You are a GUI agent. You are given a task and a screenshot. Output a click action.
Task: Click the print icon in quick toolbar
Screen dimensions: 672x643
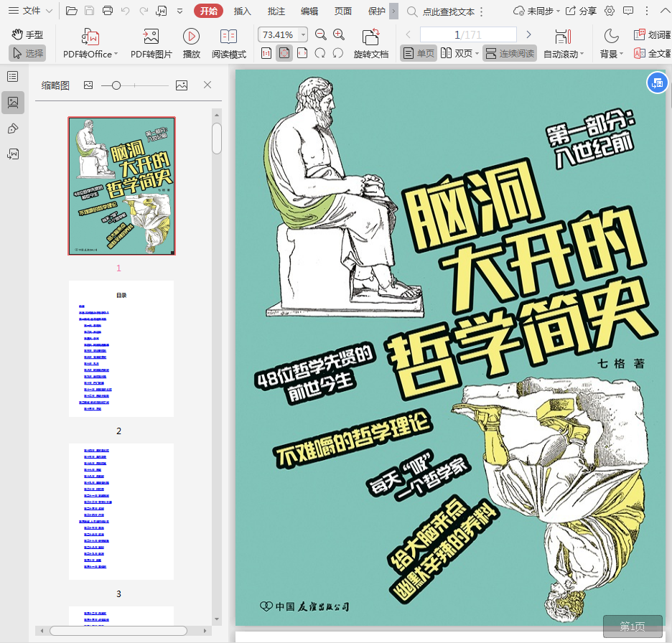pyautogui.click(x=108, y=11)
